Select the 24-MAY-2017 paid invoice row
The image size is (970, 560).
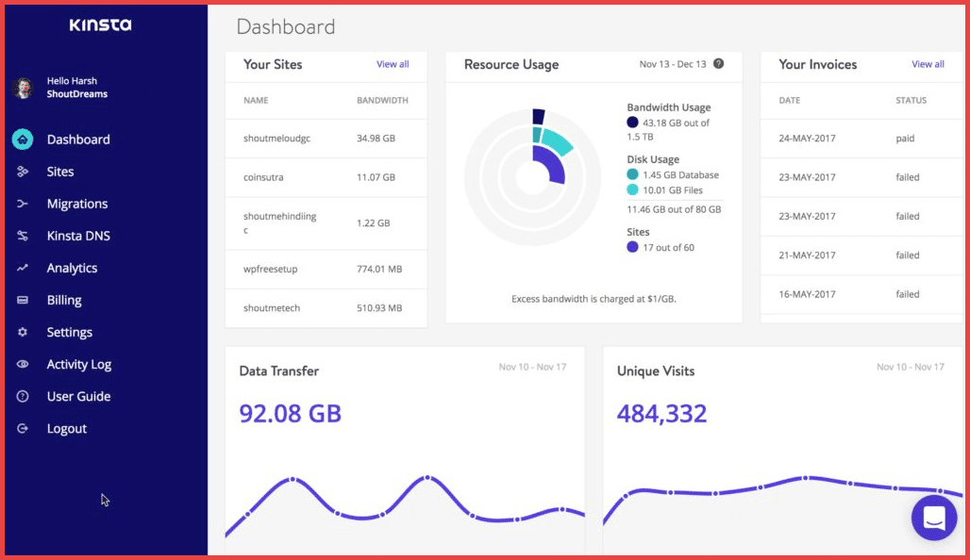[859, 139]
